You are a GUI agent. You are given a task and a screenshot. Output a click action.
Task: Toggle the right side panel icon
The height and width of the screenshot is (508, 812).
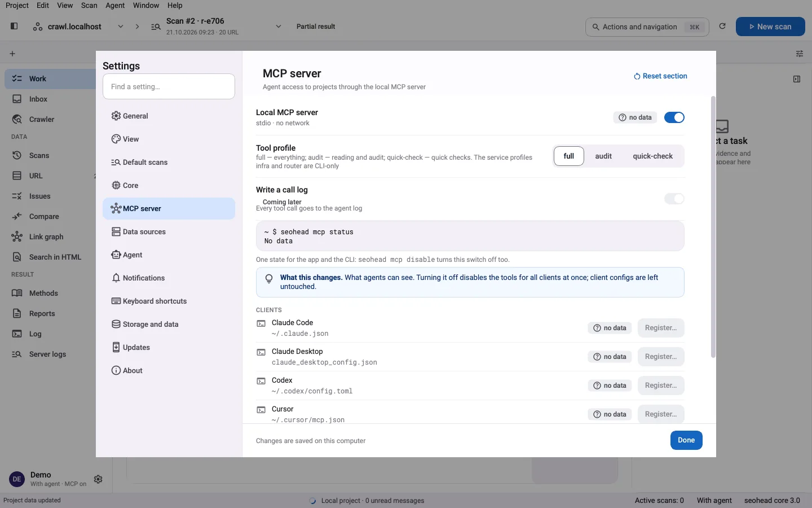coord(797,79)
